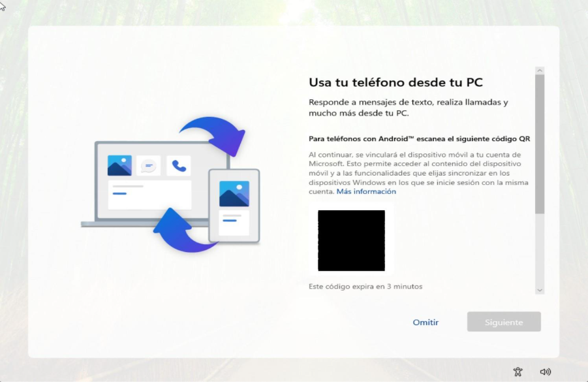The image size is (588, 382).
Task: Click the 'Este código expira en 3 minutos' text
Action: pyautogui.click(x=365, y=287)
